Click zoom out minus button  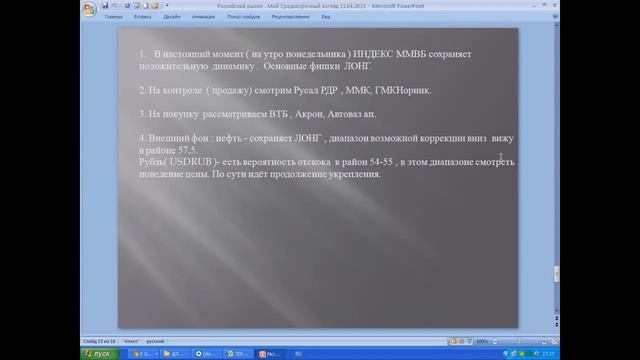pos(495,341)
